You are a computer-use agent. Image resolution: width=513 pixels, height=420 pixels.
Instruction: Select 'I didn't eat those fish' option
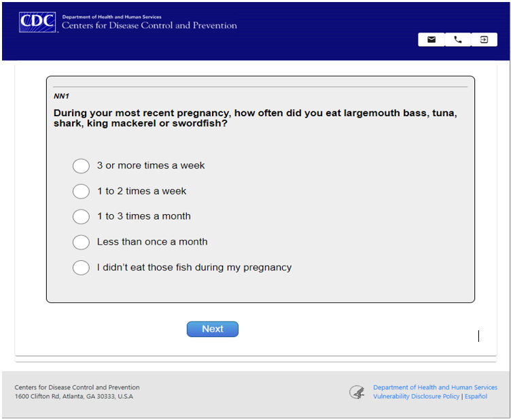(81, 268)
